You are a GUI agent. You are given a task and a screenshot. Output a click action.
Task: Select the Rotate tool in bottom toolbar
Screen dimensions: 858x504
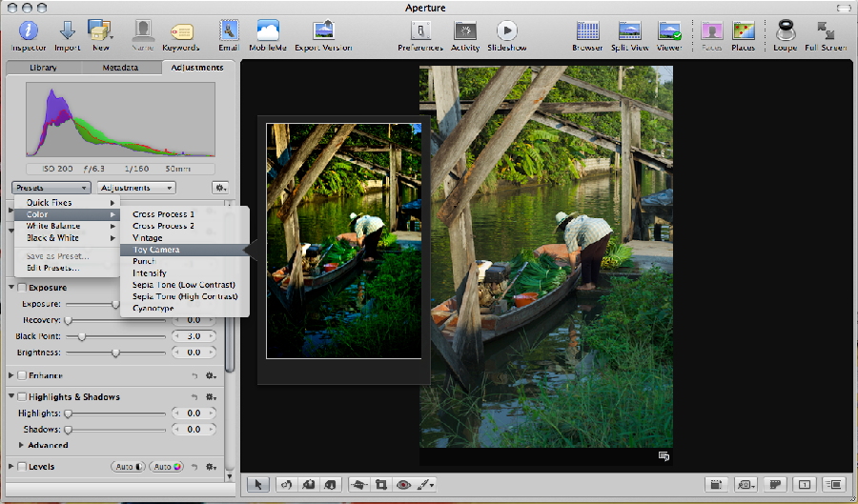click(286, 484)
